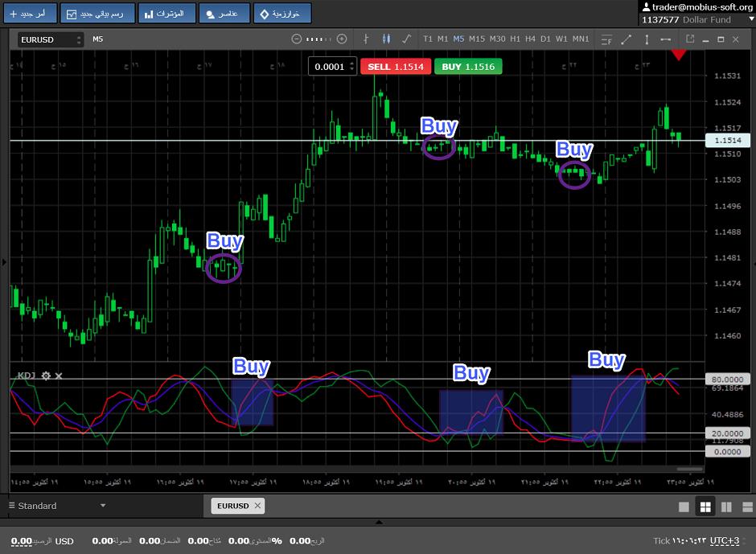Click the new chart button
756x554 pixels.
98,13
